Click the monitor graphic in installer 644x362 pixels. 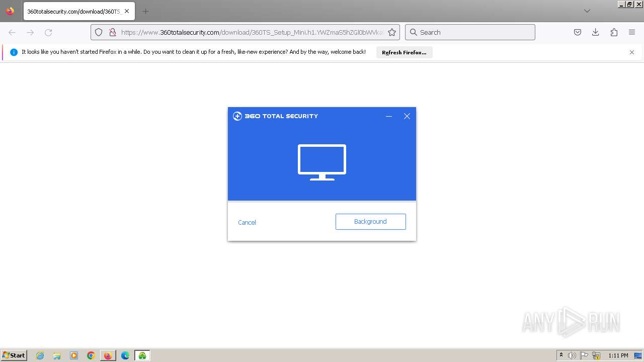click(x=322, y=162)
